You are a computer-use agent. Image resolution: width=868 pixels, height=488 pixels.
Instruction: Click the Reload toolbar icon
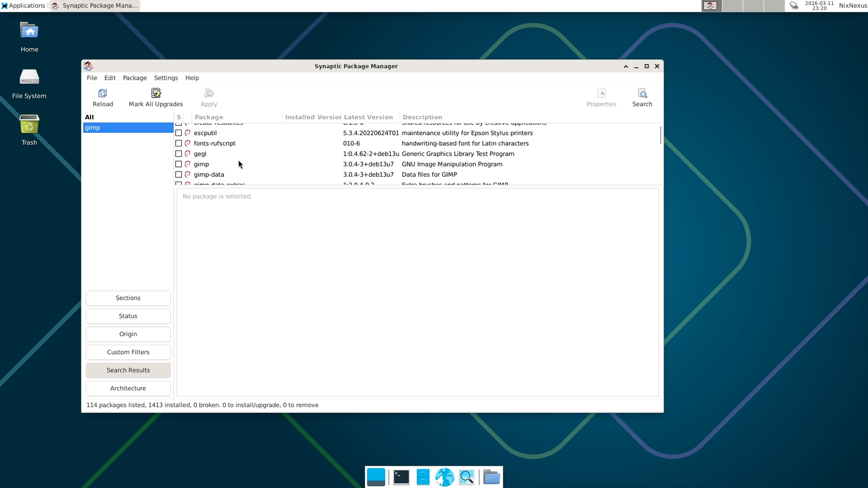[103, 97]
